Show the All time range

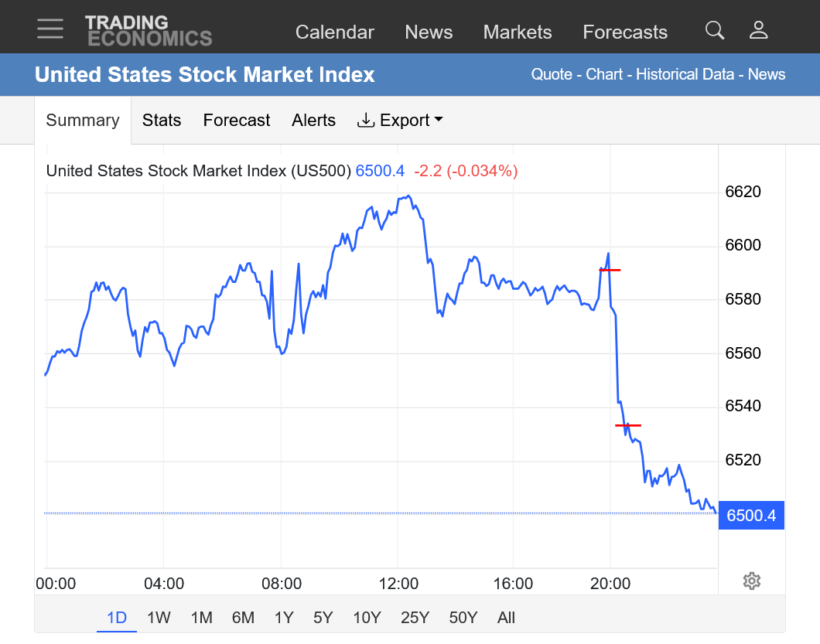coord(506,618)
